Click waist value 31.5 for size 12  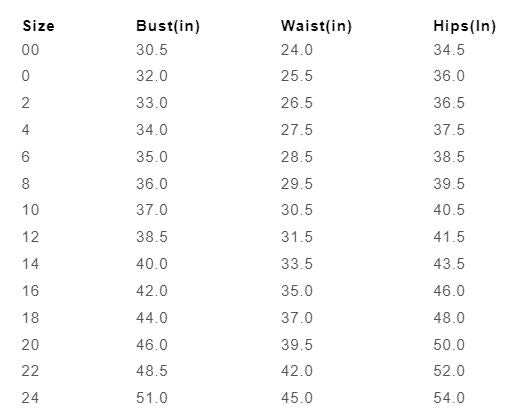[x=297, y=237]
